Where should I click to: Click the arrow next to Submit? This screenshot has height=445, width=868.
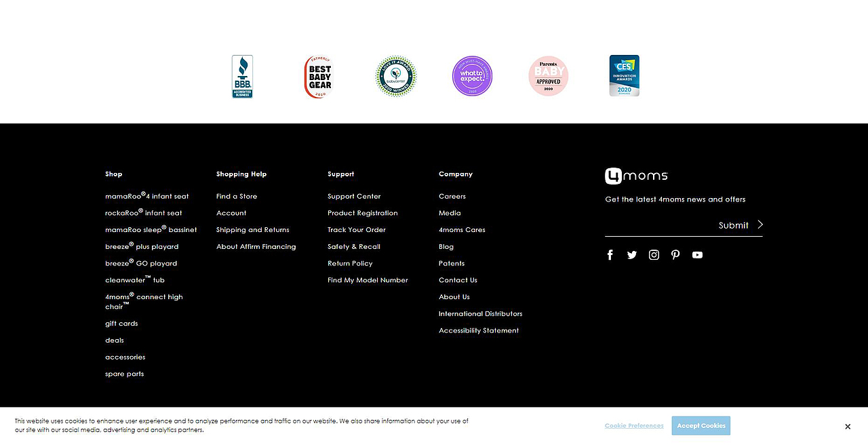[x=760, y=225]
